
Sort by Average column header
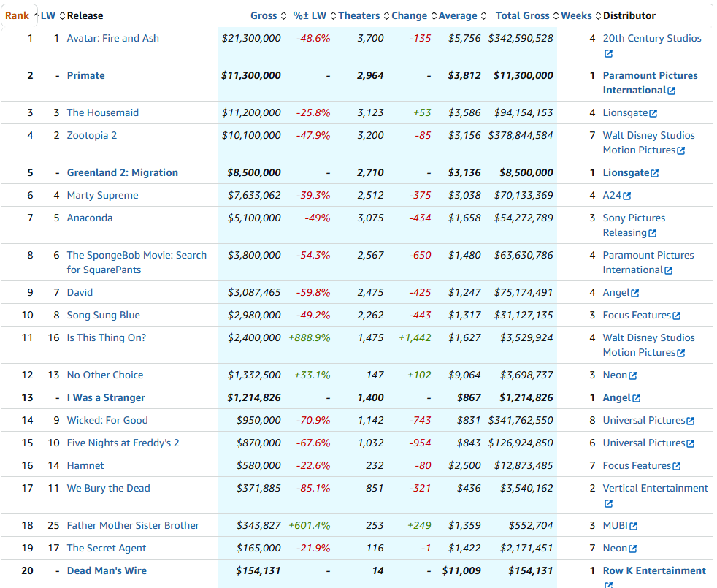click(457, 15)
